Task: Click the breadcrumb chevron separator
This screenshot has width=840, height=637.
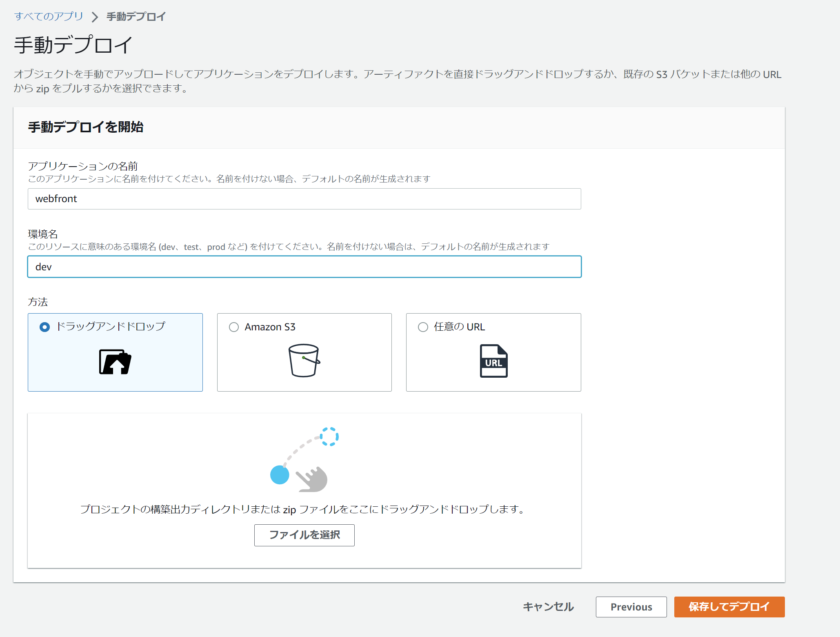Action: pyautogui.click(x=95, y=17)
